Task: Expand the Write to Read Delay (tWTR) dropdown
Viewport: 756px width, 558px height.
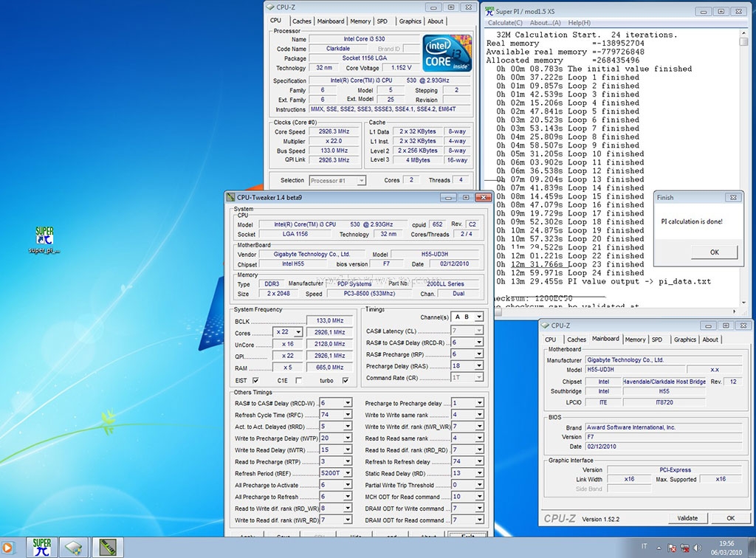Action: coord(347,449)
